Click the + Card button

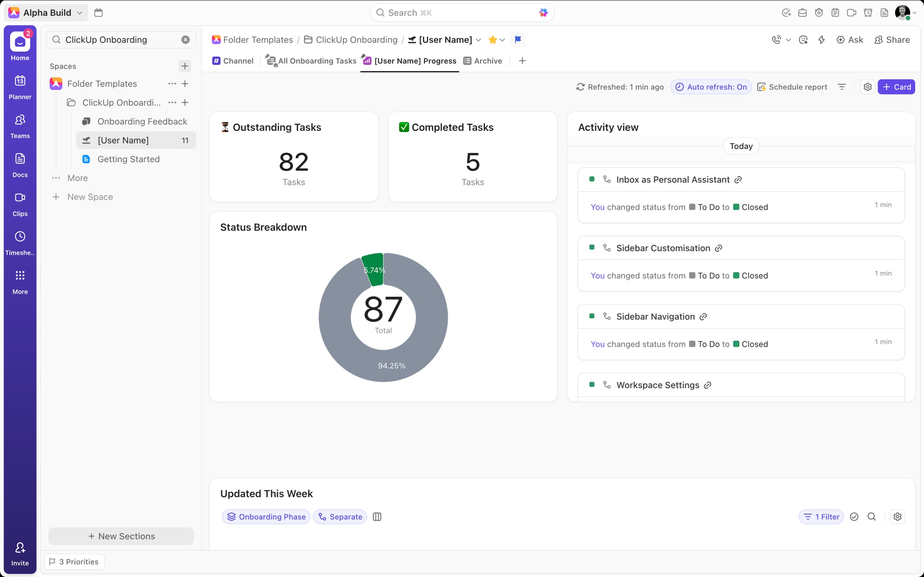(x=896, y=87)
